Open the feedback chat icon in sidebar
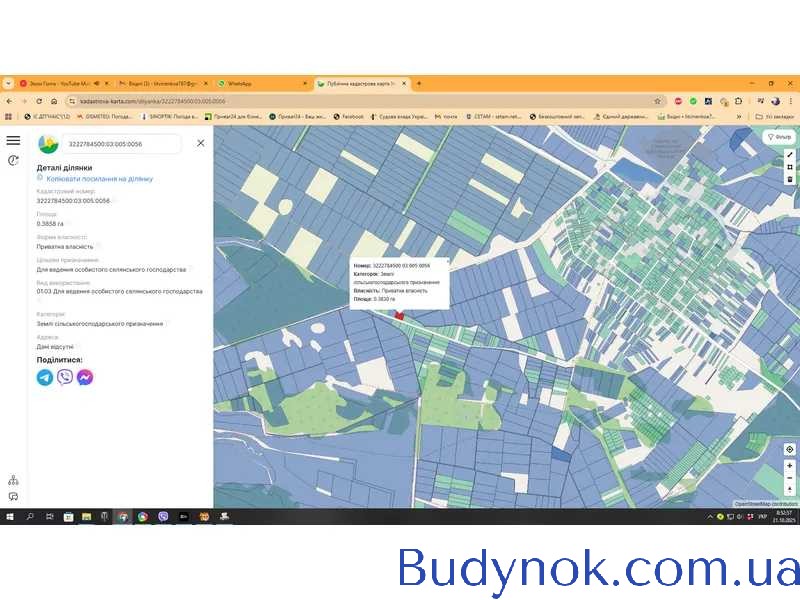Image resolution: width=800 pixels, height=600 pixels. [13, 496]
